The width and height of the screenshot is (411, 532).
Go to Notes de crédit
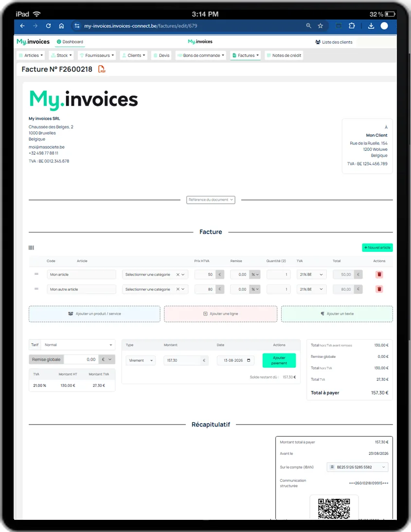tap(284, 55)
